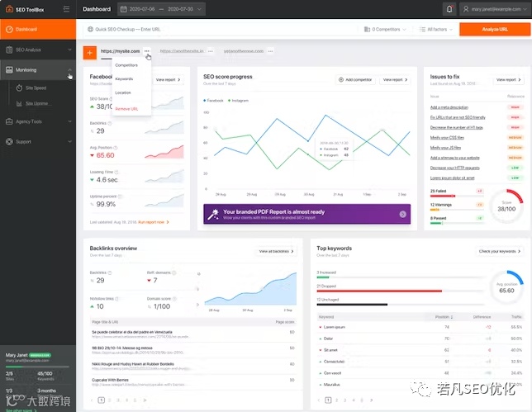Open Site Uptime in the sidebar
The image size is (532, 412).
click(x=36, y=103)
